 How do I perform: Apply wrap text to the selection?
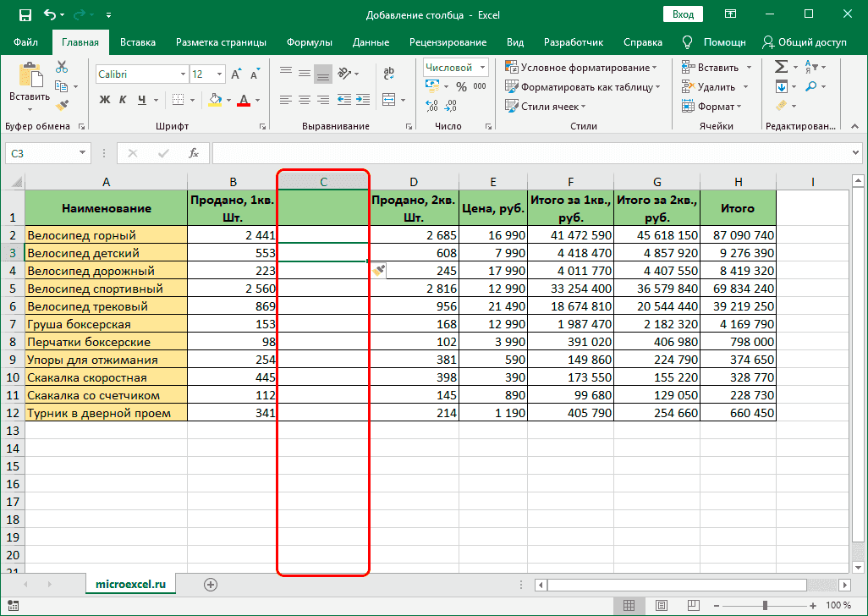389,72
